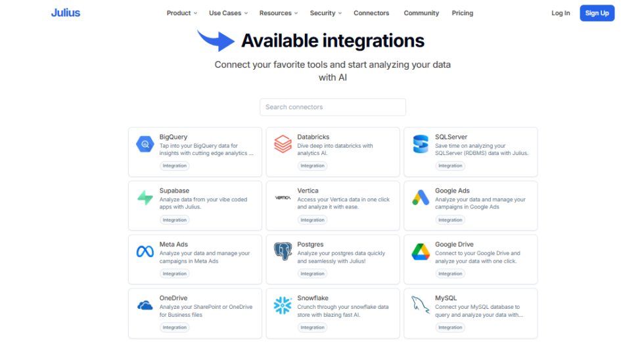This screenshot has height=343, width=644.
Task: Click the Supabase lightning bolt icon
Action: [x=145, y=198]
